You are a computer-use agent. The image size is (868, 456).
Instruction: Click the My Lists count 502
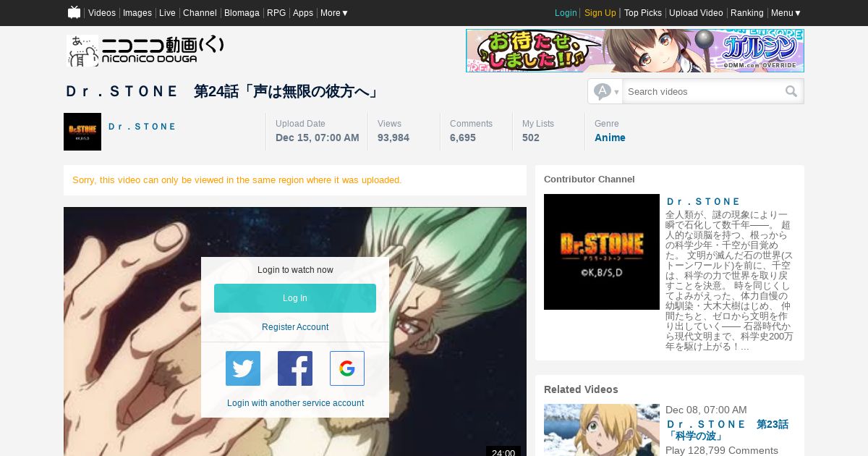531,138
